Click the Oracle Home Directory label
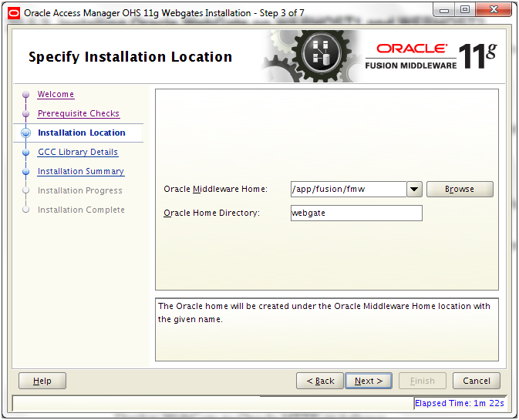The height and width of the screenshot is (420, 519). click(212, 213)
